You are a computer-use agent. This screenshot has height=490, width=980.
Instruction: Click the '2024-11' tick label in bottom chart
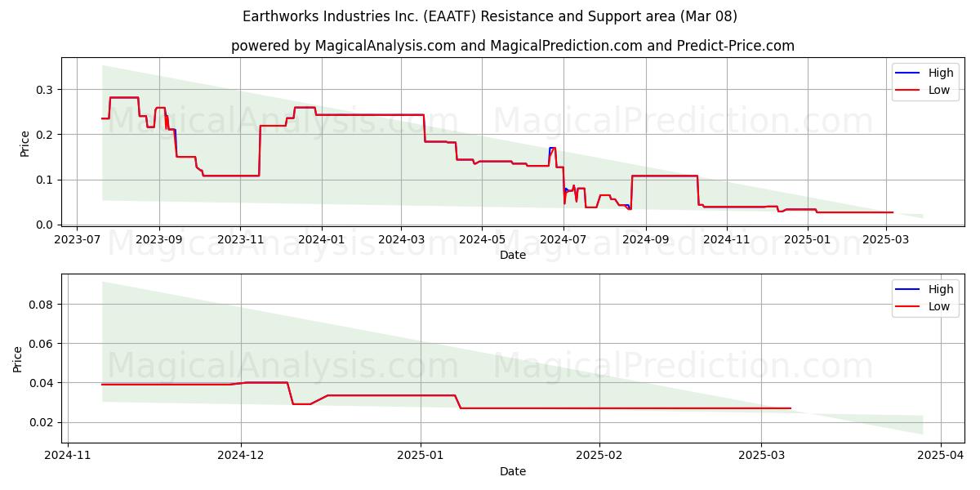pos(68,456)
